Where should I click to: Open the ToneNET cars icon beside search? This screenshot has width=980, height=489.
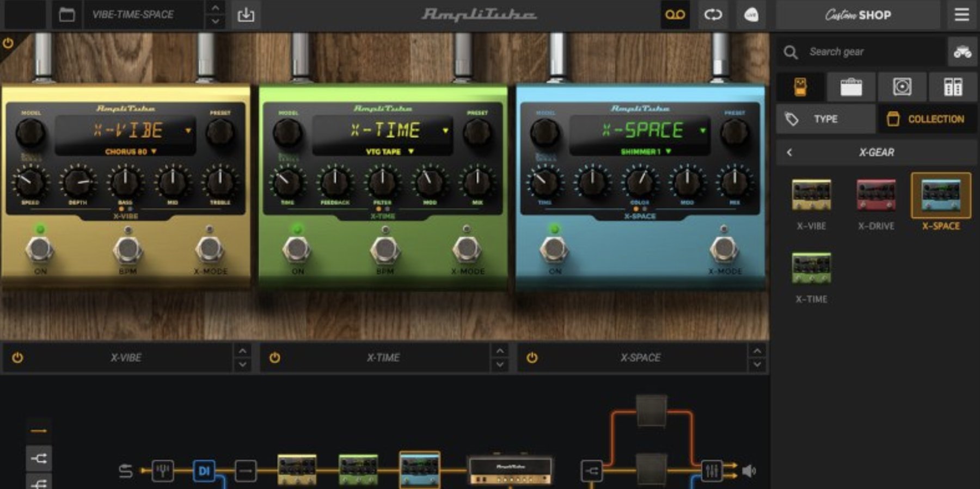[963, 52]
